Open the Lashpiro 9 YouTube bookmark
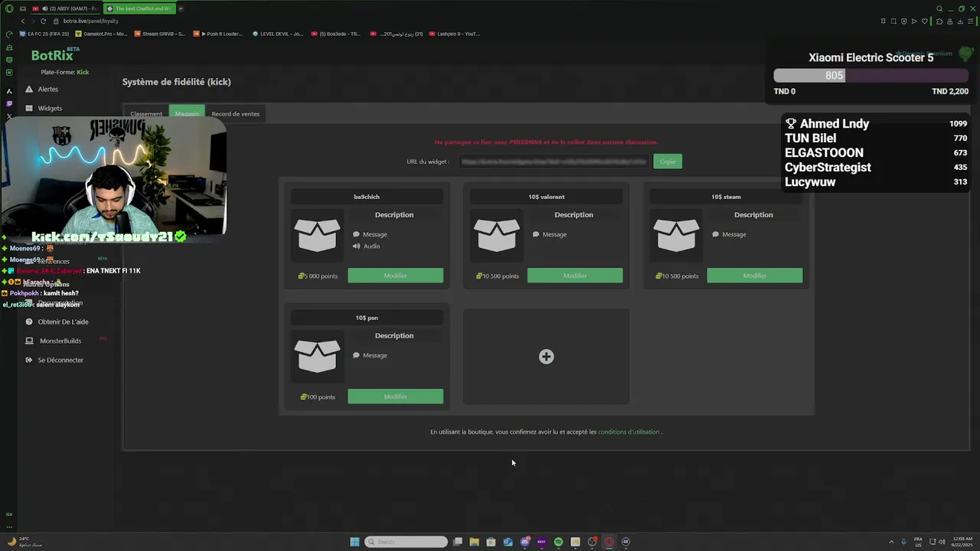 [x=455, y=34]
